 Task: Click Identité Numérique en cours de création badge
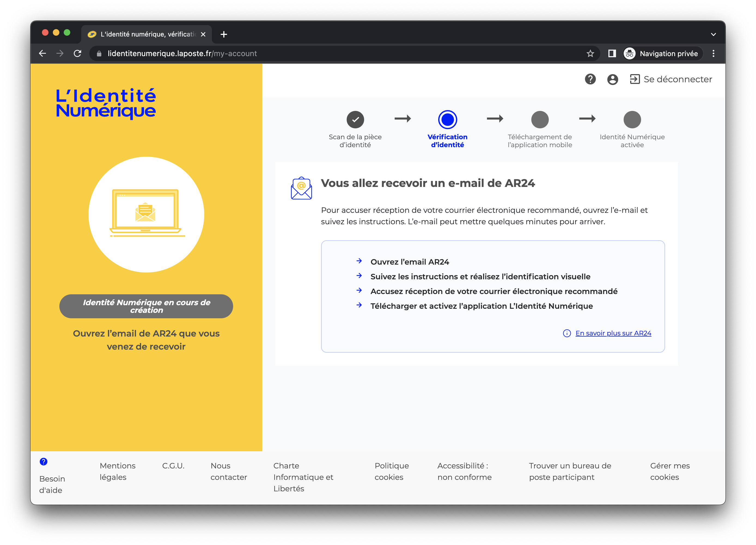coord(146,306)
